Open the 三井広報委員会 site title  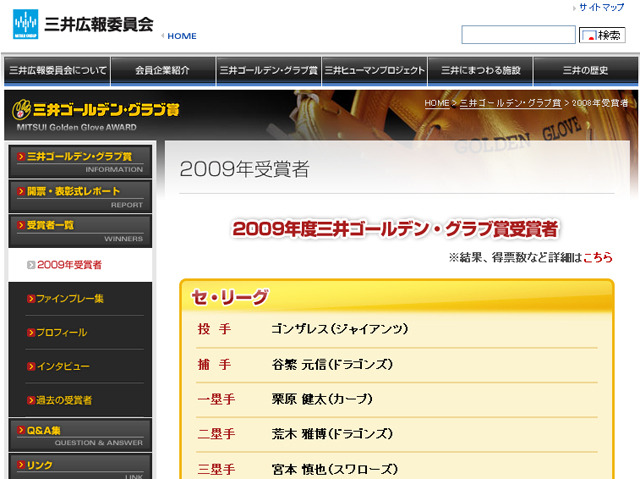tap(99, 24)
